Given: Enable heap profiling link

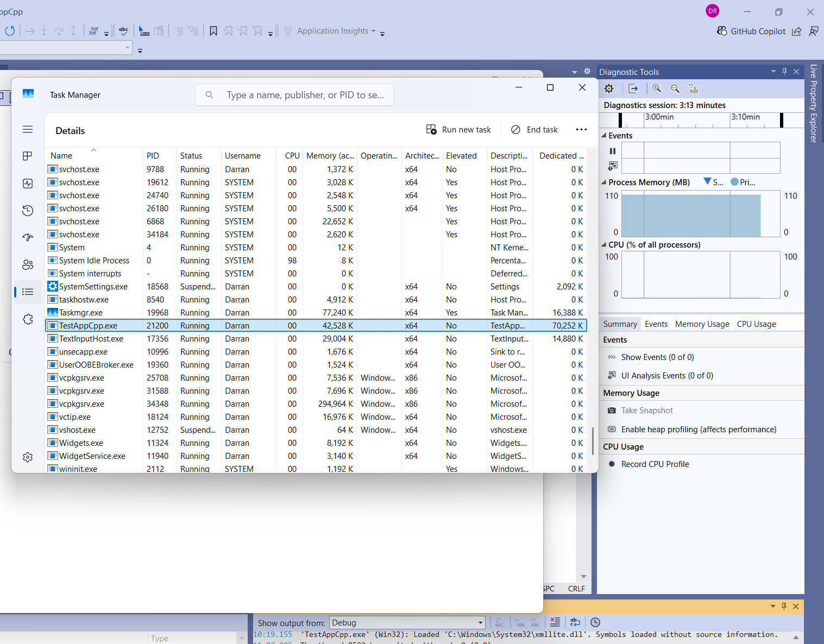Looking at the screenshot, I should 699,430.
